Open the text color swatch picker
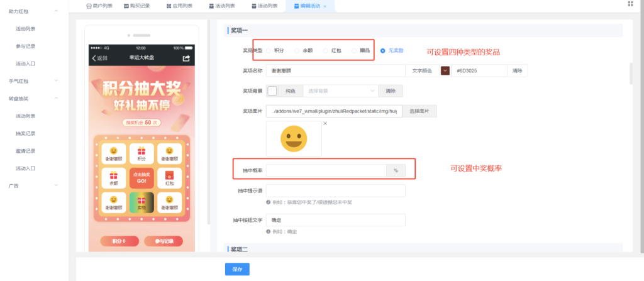This screenshot has height=281, width=644. pos(445,71)
